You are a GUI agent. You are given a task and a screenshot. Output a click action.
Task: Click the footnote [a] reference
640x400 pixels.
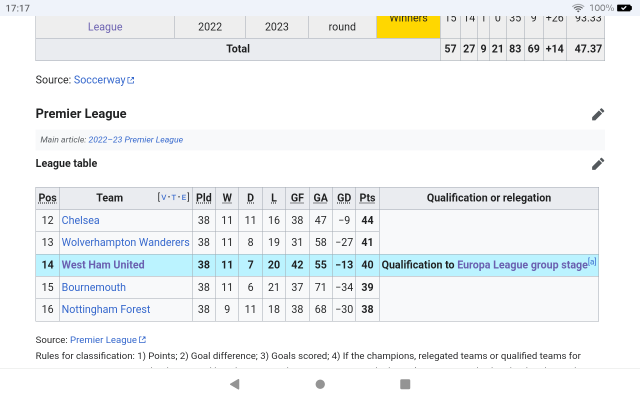pos(592,262)
